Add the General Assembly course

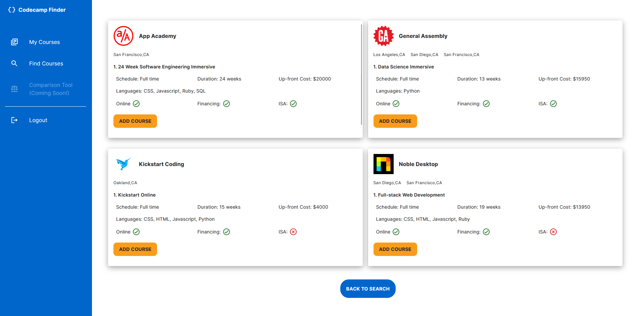pyautogui.click(x=395, y=121)
